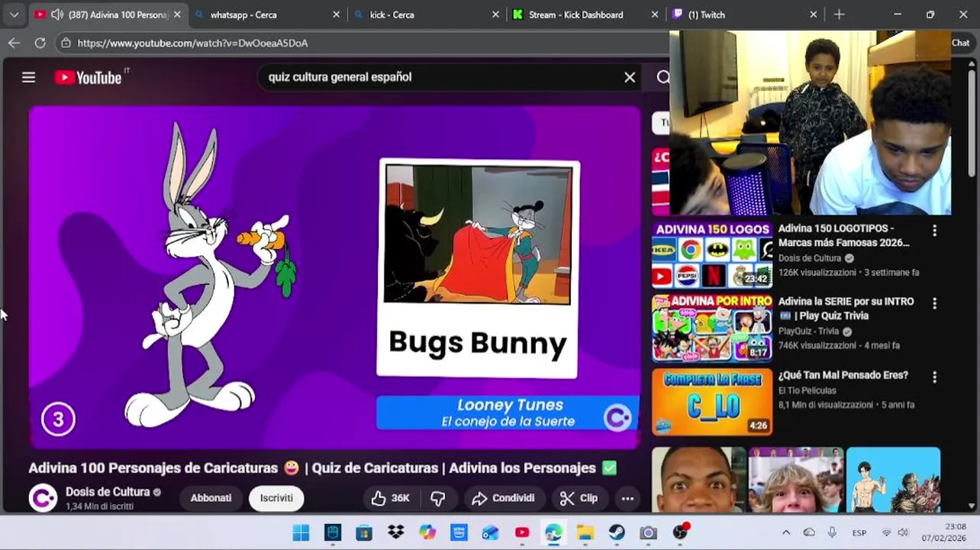Image resolution: width=980 pixels, height=550 pixels.
Task: Reload the page with the refresh icon
Action: (x=40, y=43)
